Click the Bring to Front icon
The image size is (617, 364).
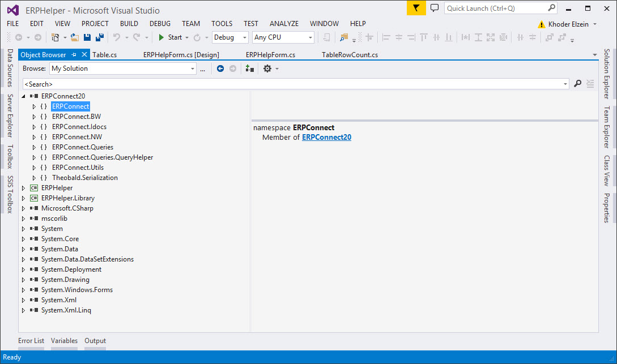click(x=550, y=37)
